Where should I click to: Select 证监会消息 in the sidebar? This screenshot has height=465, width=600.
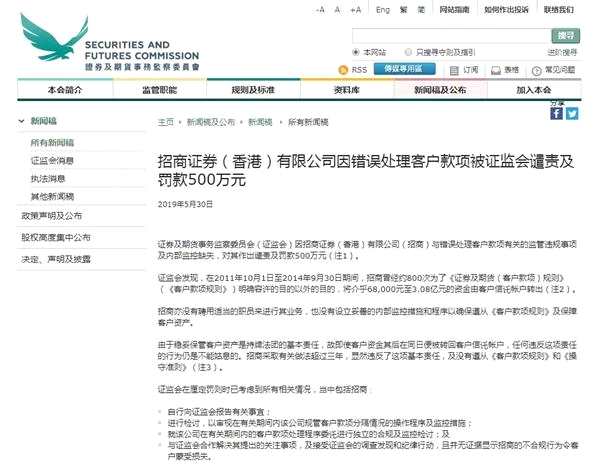(52, 161)
